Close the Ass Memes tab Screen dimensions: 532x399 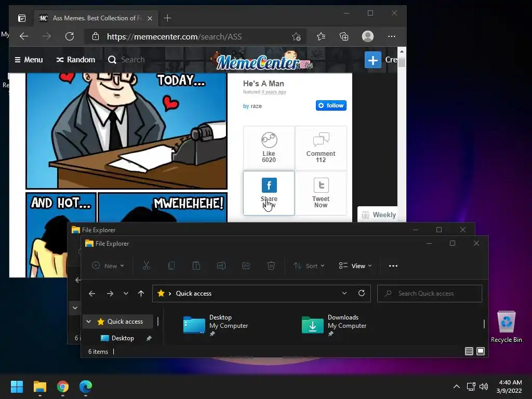click(150, 18)
